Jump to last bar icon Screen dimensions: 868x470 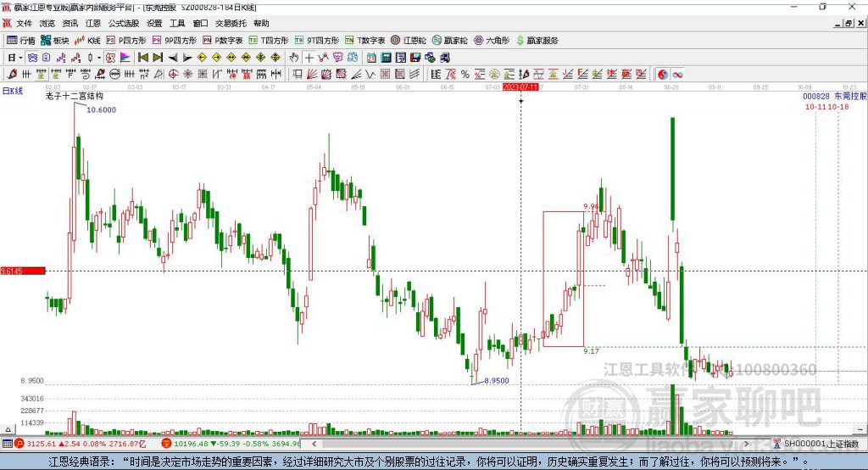[x=158, y=58]
